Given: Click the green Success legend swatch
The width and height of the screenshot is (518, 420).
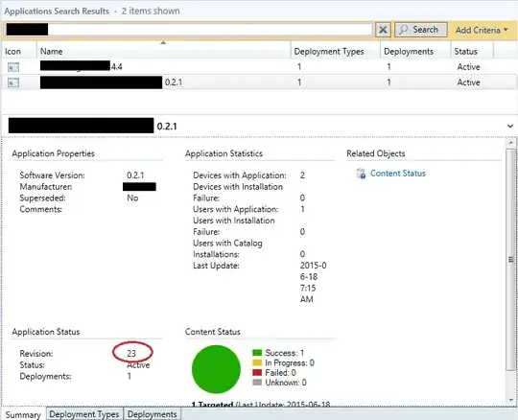Looking at the screenshot, I should [257, 353].
